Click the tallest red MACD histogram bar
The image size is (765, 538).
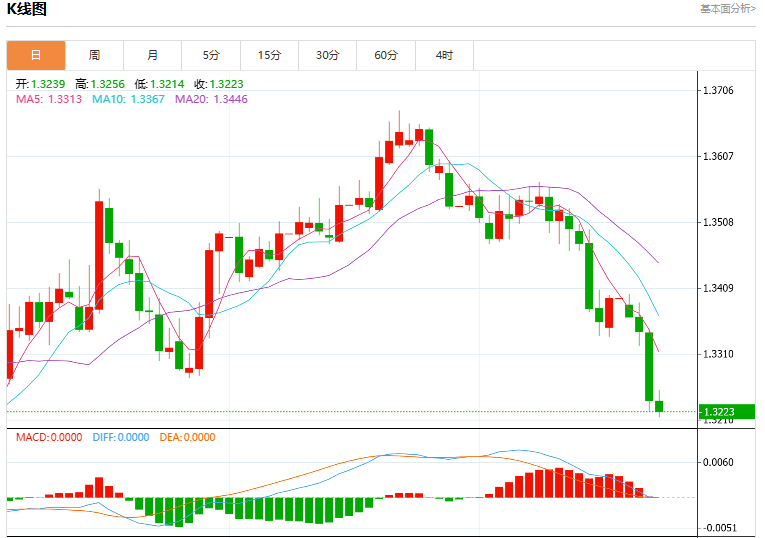tap(559, 483)
